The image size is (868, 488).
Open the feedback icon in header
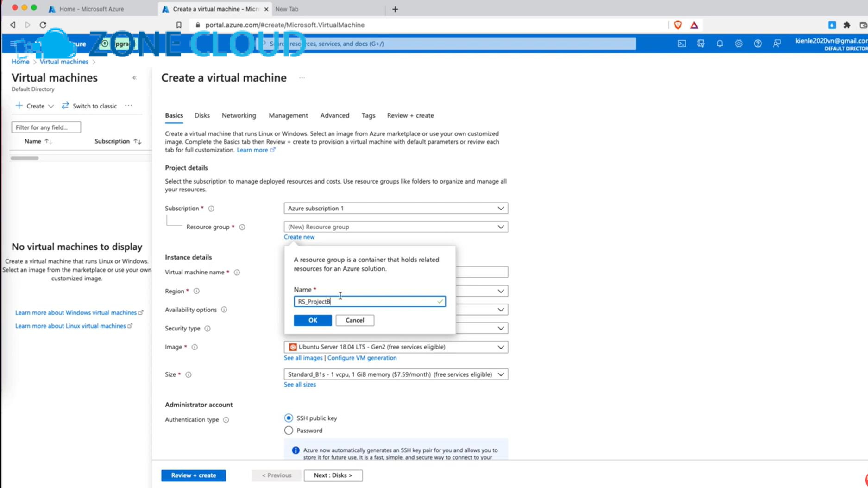click(x=777, y=44)
